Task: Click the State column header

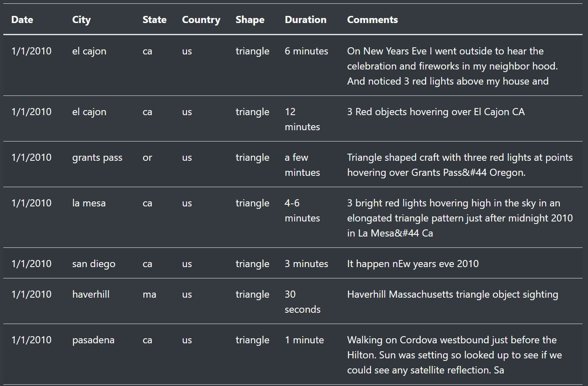Action: coord(154,20)
